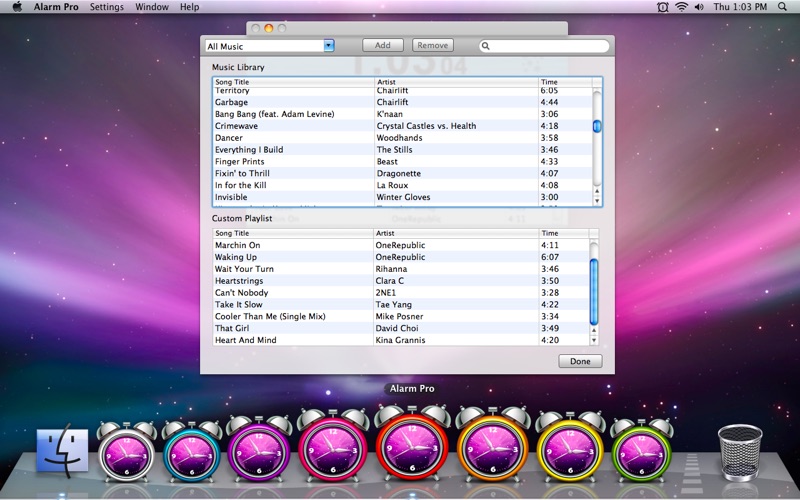
Task: Click the Music Library scrollbar thumb
Action: (x=597, y=126)
